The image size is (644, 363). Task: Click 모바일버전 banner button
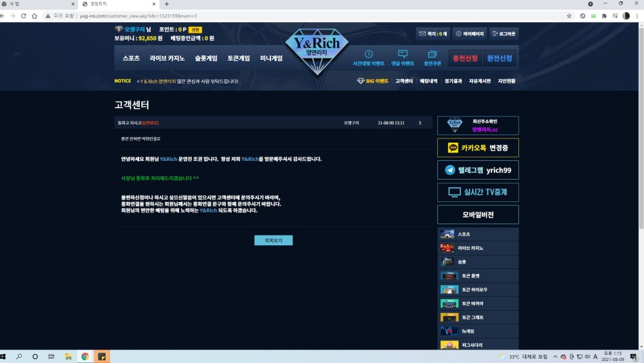pos(478,214)
